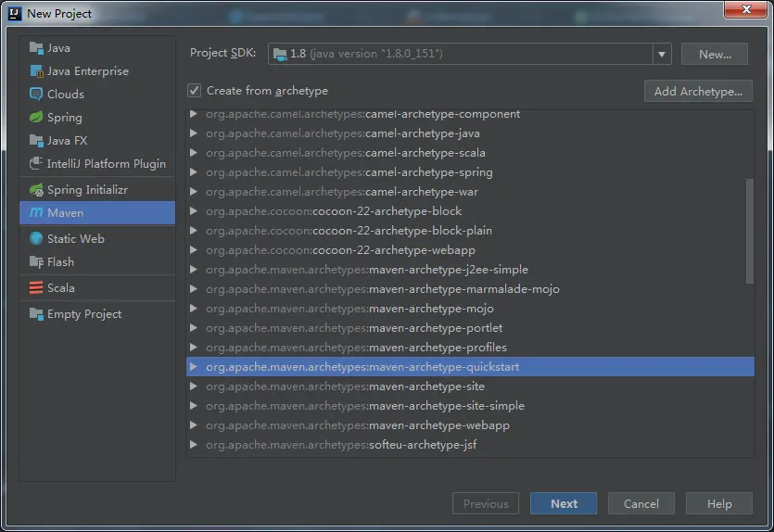
Task: Click the New... SDK button
Action: [715, 54]
